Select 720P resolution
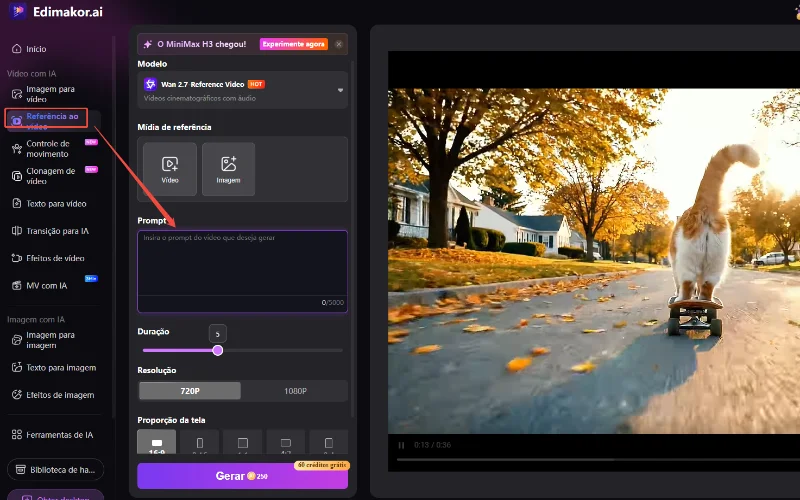Image resolution: width=800 pixels, height=500 pixels. coord(190,391)
